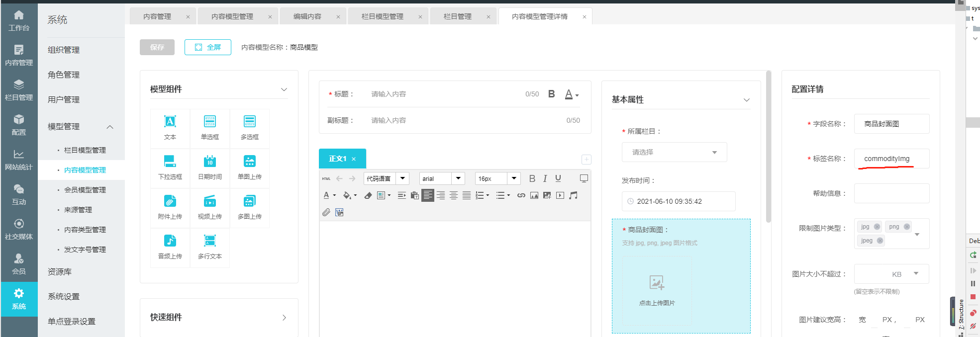Open the 所属栏目 dropdown
Screen dimensions: 980x337
pyautogui.click(x=674, y=152)
